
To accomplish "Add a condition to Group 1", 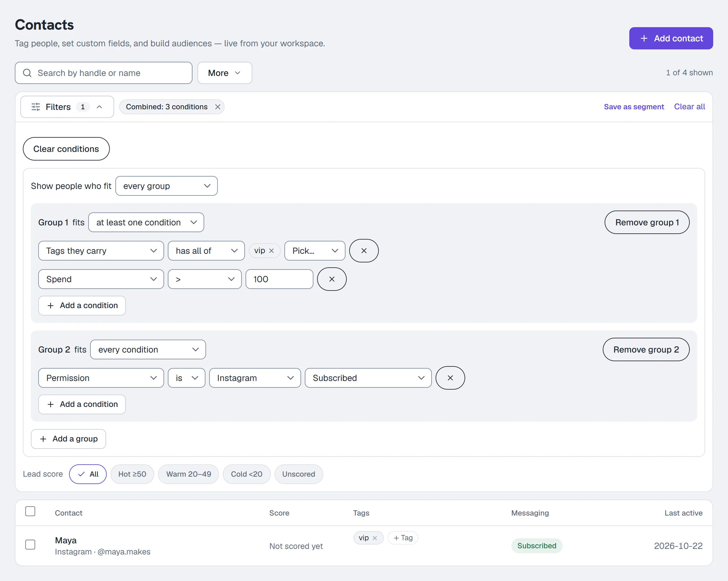I will click(82, 306).
